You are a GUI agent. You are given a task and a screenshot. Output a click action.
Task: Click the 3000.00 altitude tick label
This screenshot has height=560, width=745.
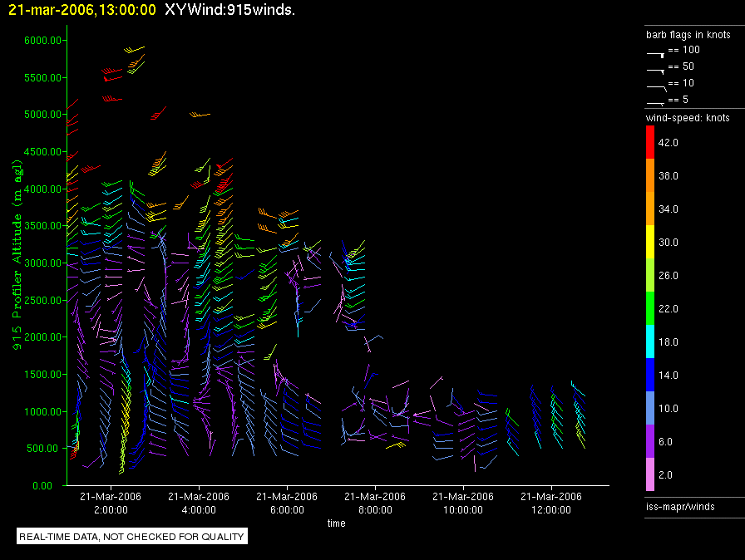point(42,263)
